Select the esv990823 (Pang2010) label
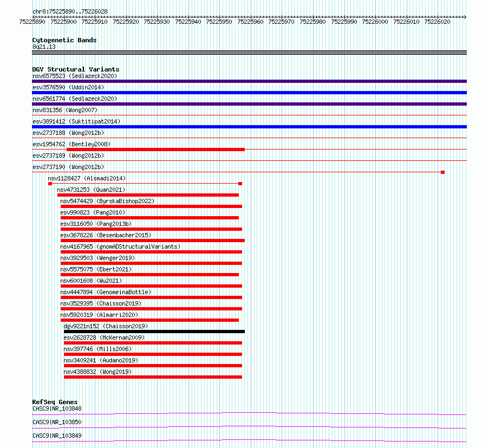 pyautogui.click(x=93, y=212)
